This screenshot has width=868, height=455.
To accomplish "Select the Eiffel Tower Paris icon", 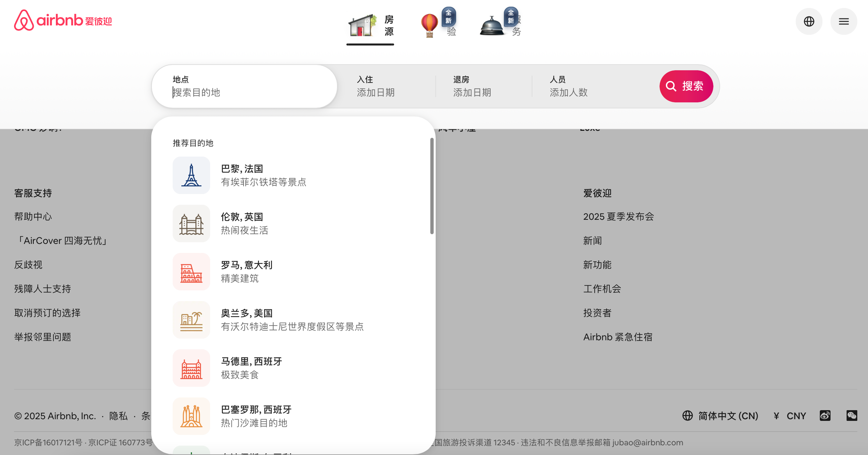I will (x=191, y=175).
